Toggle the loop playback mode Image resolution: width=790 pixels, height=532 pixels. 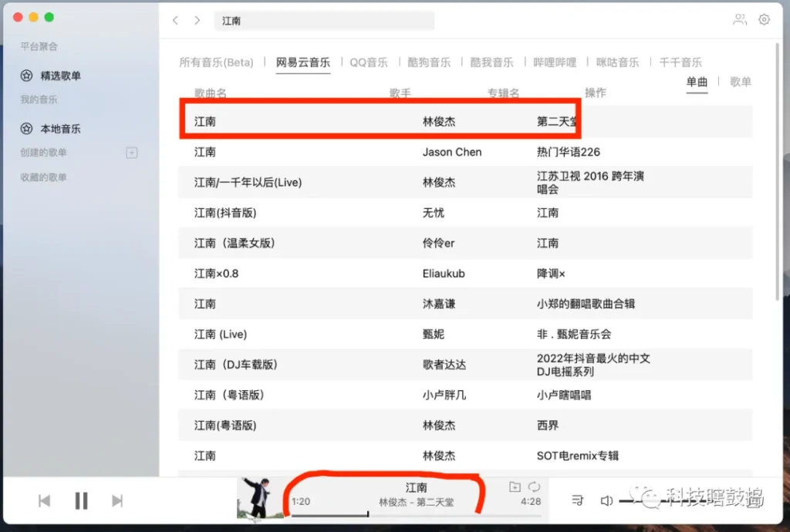pyautogui.click(x=534, y=487)
